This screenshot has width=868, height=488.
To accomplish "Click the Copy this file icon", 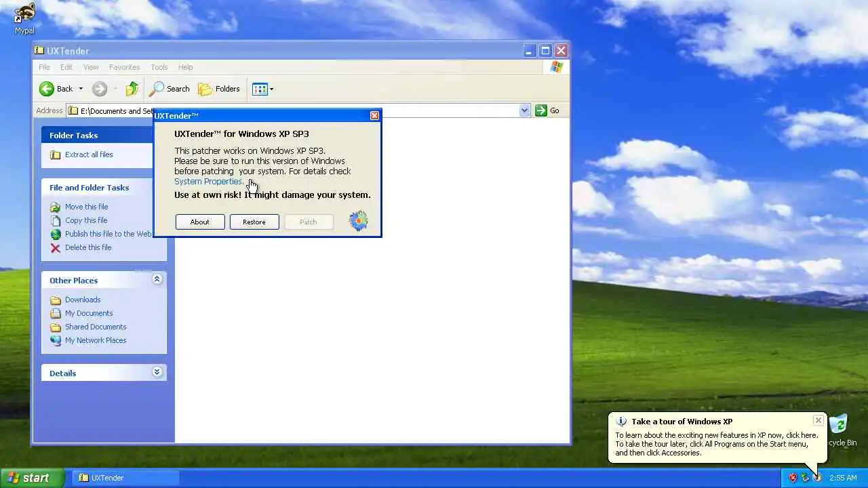I will (x=56, y=221).
